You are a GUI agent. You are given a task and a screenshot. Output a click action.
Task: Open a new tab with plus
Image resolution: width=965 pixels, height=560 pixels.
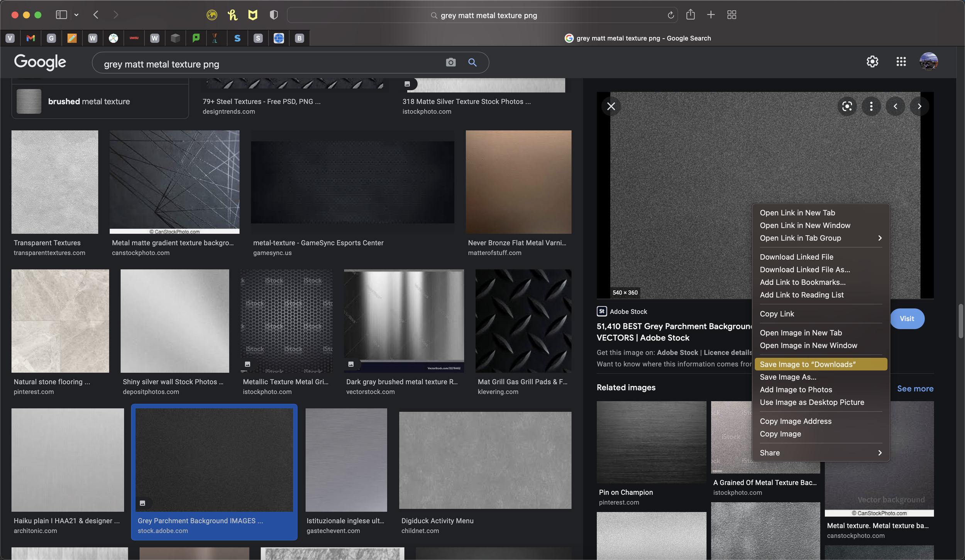click(x=711, y=15)
